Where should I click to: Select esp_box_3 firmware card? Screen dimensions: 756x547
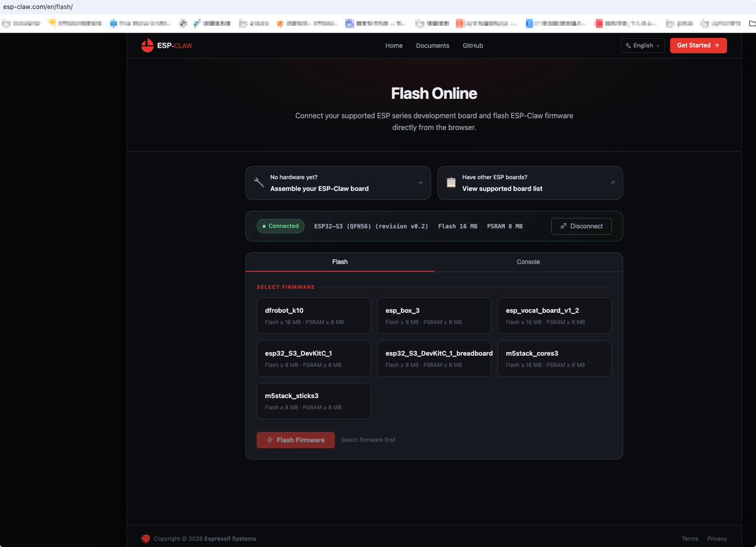tap(434, 315)
